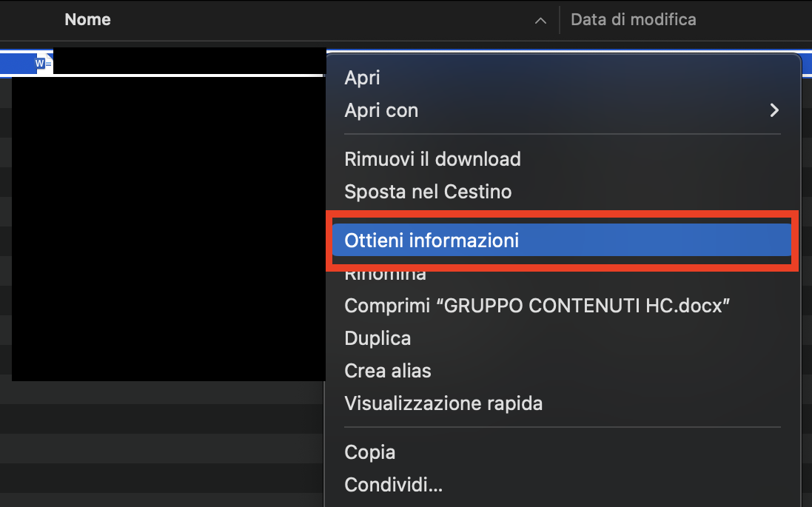Screen dimensions: 812x507
Task: Select "Rimuovi il download"
Action: (x=432, y=158)
